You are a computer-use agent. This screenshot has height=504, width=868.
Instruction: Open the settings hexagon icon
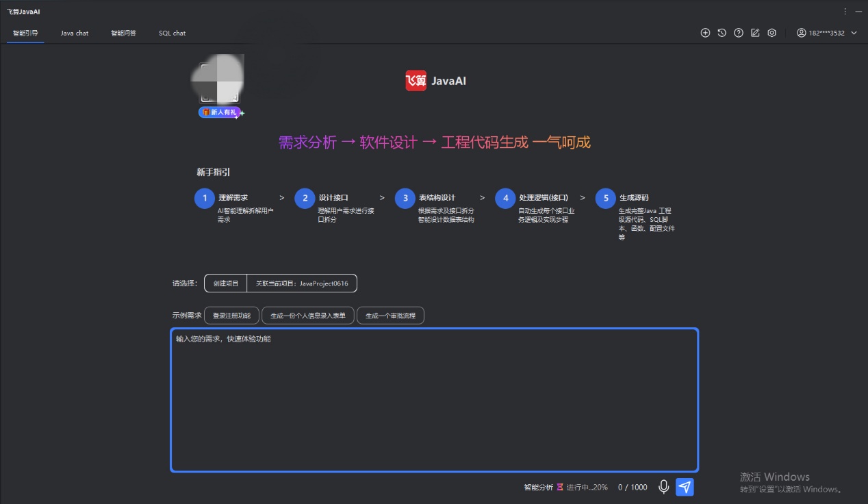point(771,33)
